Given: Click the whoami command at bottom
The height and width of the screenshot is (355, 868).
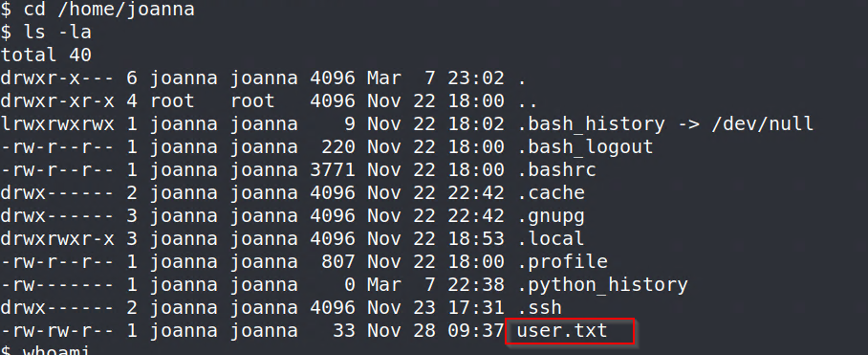Looking at the screenshot, I should click(57, 350).
